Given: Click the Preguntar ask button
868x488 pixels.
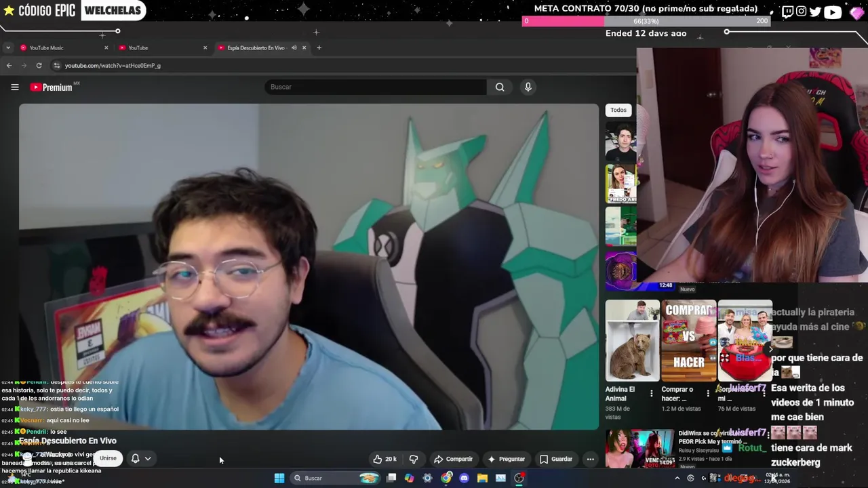Looking at the screenshot, I should [506, 459].
